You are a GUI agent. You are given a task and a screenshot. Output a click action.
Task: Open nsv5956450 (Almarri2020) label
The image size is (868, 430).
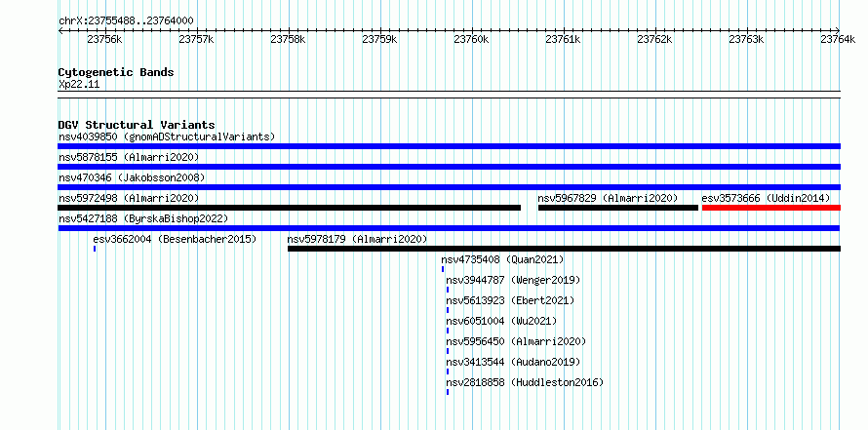click(516, 341)
